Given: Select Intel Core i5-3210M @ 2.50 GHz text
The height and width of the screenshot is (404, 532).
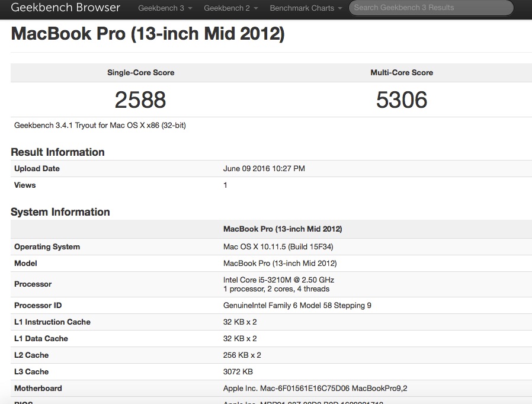Looking at the screenshot, I should 278,280.
